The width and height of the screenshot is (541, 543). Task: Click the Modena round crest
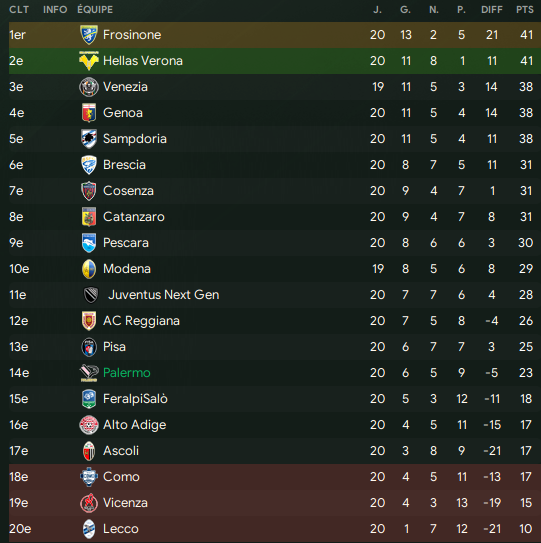(x=89, y=269)
